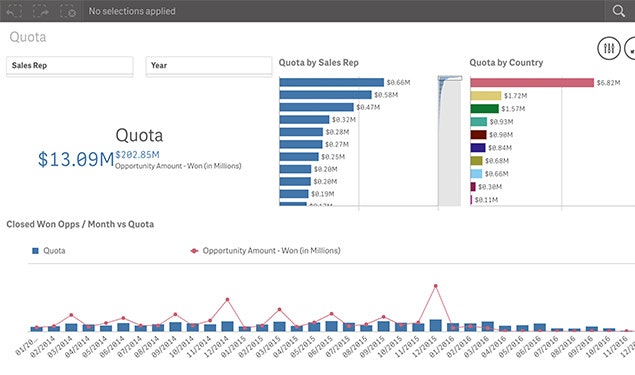Click the Quota by Country chart title
This screenshot has height=375, width=635.
(506, 62)
